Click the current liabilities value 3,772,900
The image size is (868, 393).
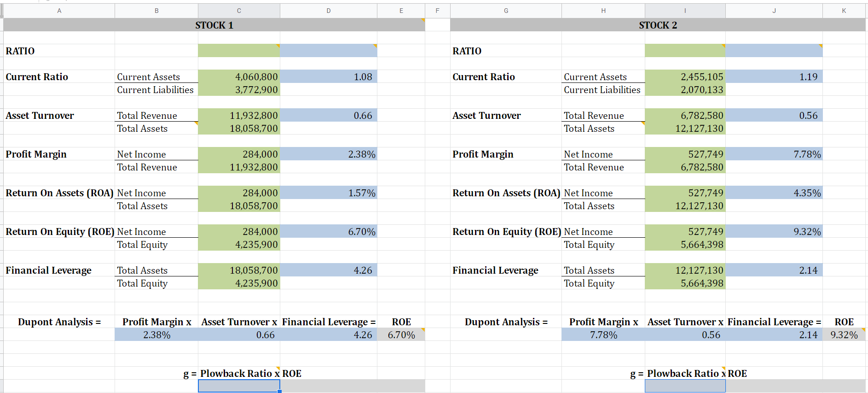239,89
